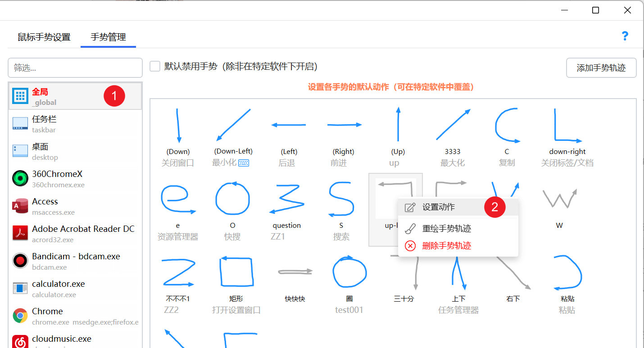The image size is (644, 348).
Task: Select the (Left) arrow gesture
Action: pyautogui.click(x=288, y=125)
